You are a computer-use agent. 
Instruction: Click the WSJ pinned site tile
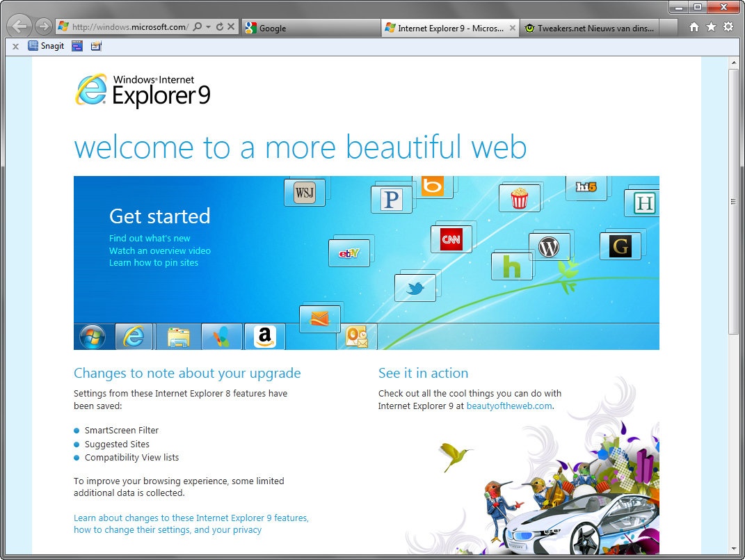305,193
